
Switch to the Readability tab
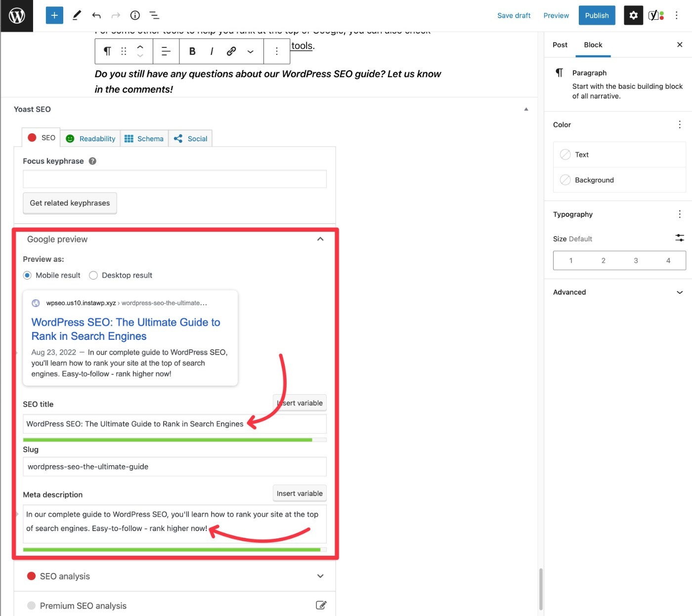[90, 139]
